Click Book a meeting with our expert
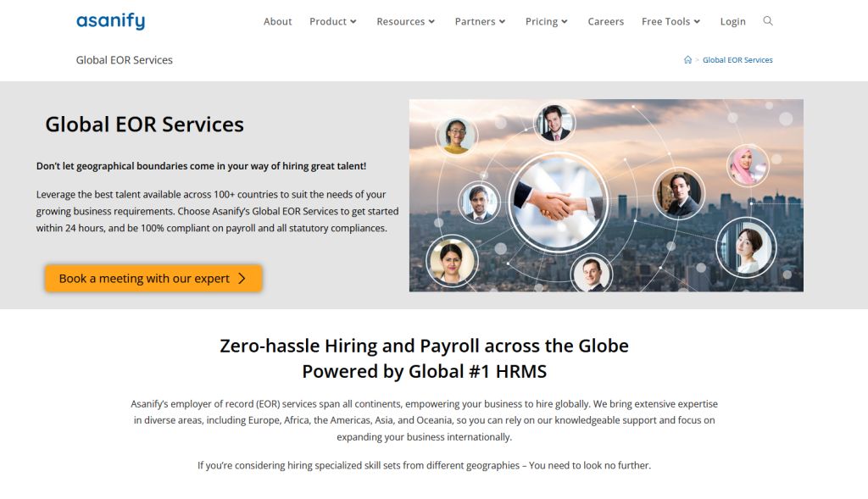 153,278
